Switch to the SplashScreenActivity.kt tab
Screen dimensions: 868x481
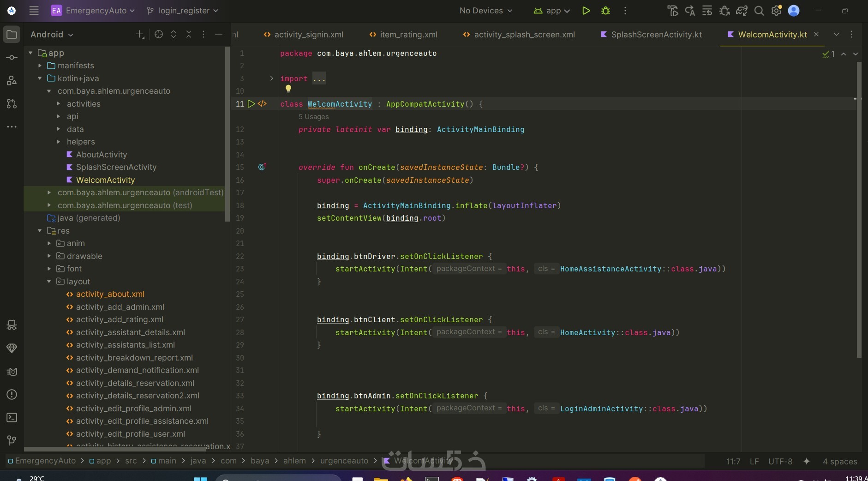(x=656, y=35)
